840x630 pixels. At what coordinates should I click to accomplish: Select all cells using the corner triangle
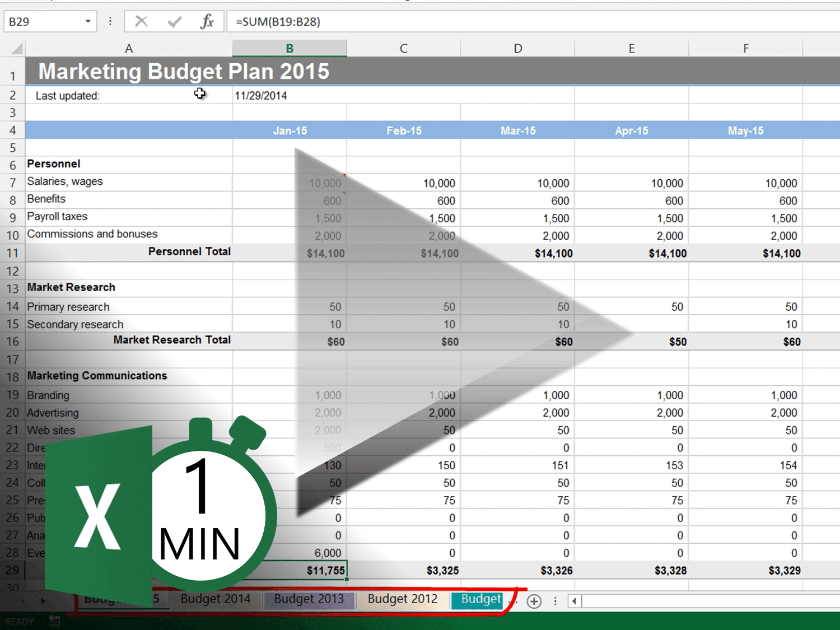click(x=17, y=48)
